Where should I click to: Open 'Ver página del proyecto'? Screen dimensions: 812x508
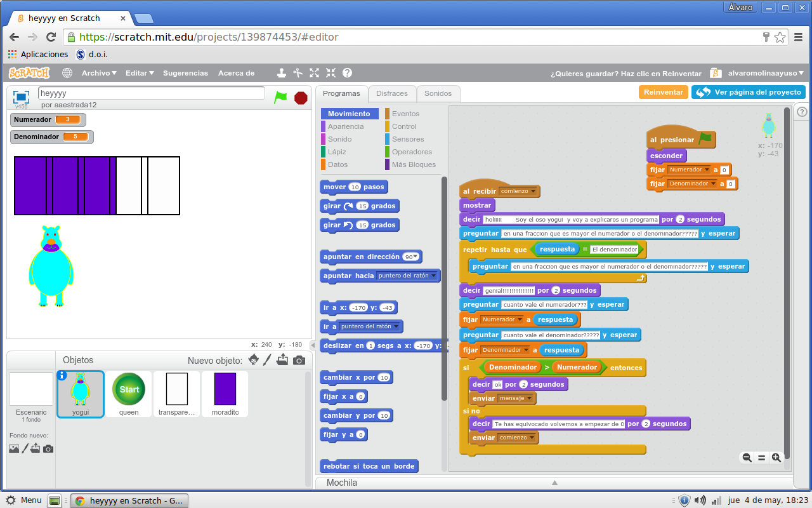pyautogui.click(x=749, y=91)
